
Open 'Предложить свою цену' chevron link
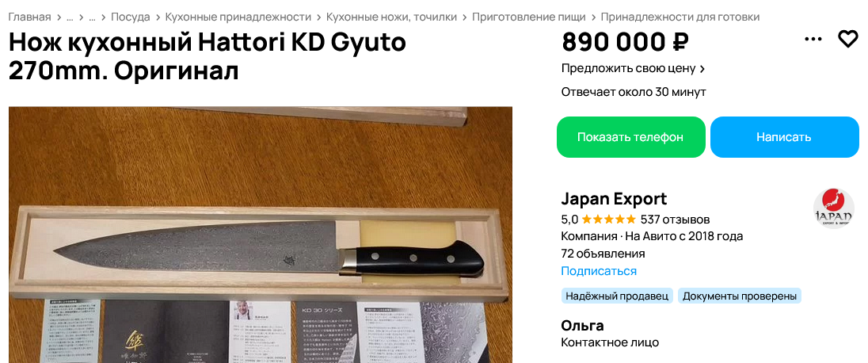(x=633, y=69)
